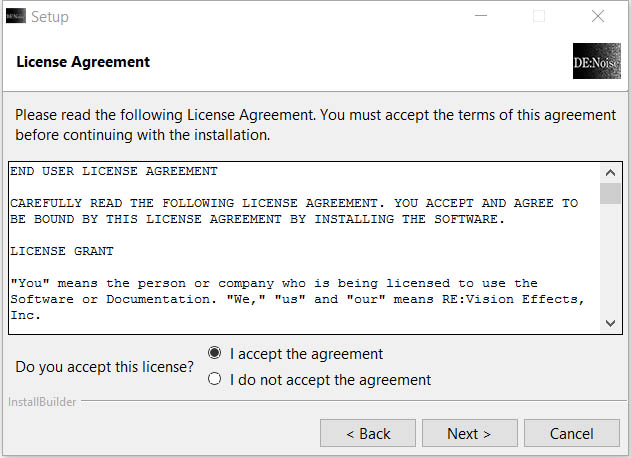This screenshot has height=458, width=631.
Task: Click the Setup window icon in title bar
Action: (16, 16)
